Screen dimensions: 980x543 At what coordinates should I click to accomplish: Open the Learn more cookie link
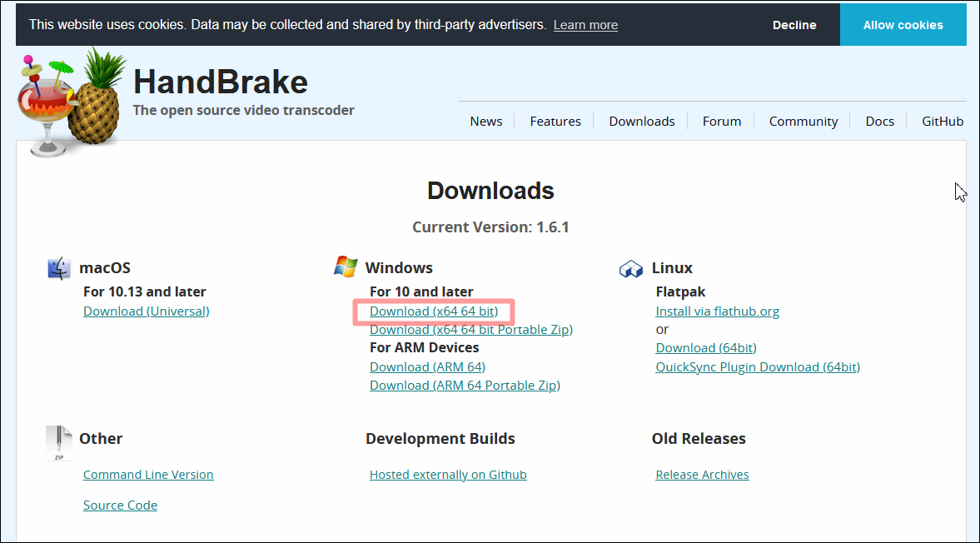[x=585, y=25]
